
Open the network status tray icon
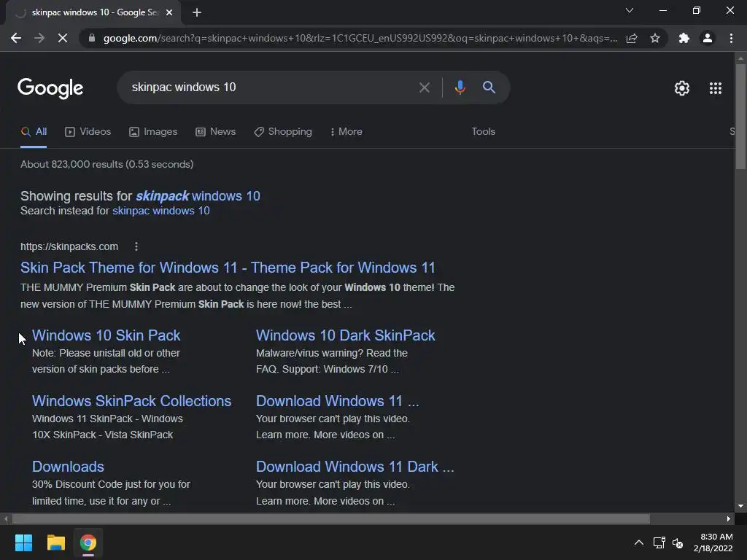[659, 542]
